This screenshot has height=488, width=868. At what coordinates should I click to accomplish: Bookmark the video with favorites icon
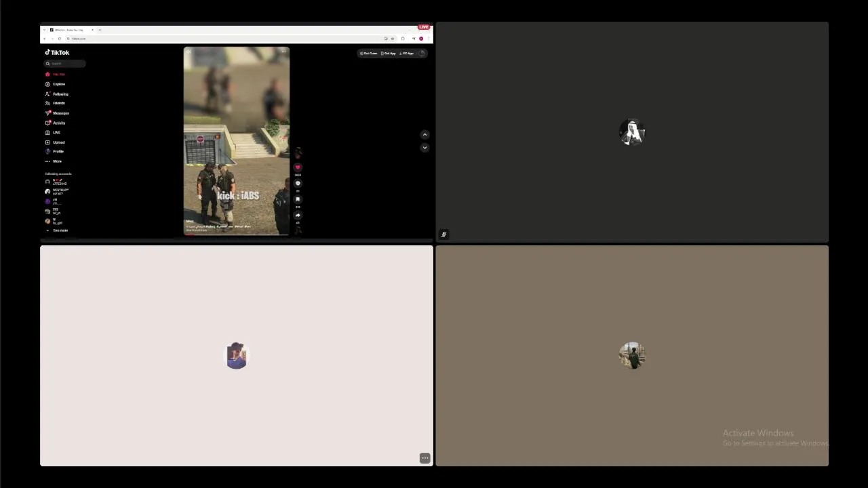click(298, 199)
